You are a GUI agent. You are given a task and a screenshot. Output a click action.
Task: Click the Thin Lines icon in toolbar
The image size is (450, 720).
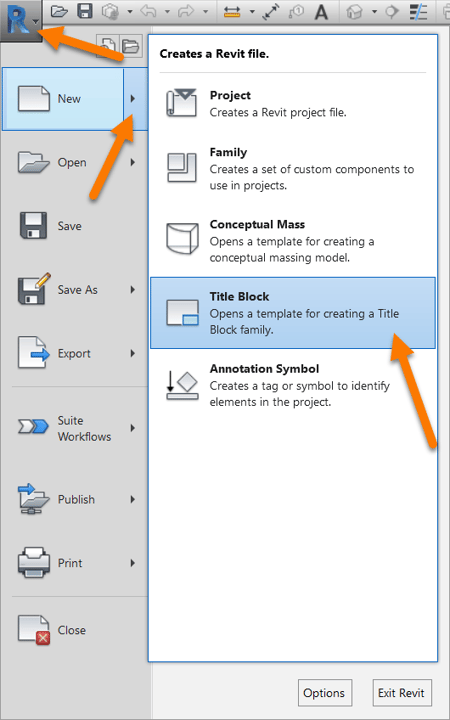pos(418,12)
